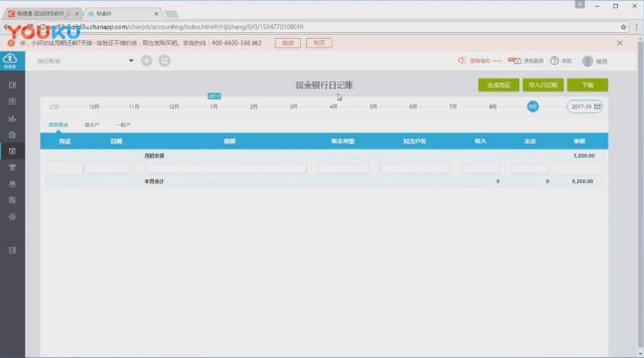The height and width of the screenshot is (358, 644).
Task: Click the 导入日记账 button
Action: pyautogui.click(x=543, y=85)
